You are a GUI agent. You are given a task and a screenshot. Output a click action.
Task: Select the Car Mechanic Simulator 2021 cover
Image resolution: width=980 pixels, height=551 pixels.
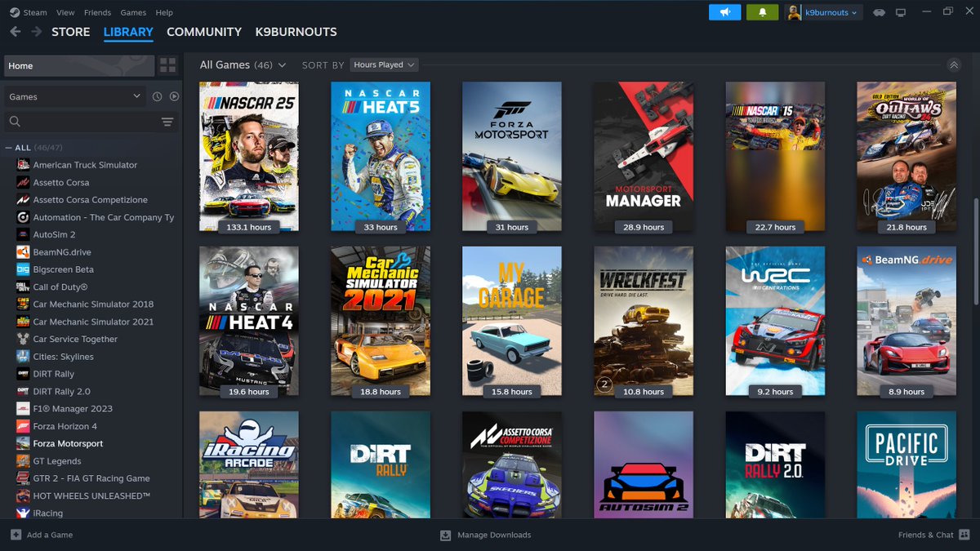click(381, 321)
